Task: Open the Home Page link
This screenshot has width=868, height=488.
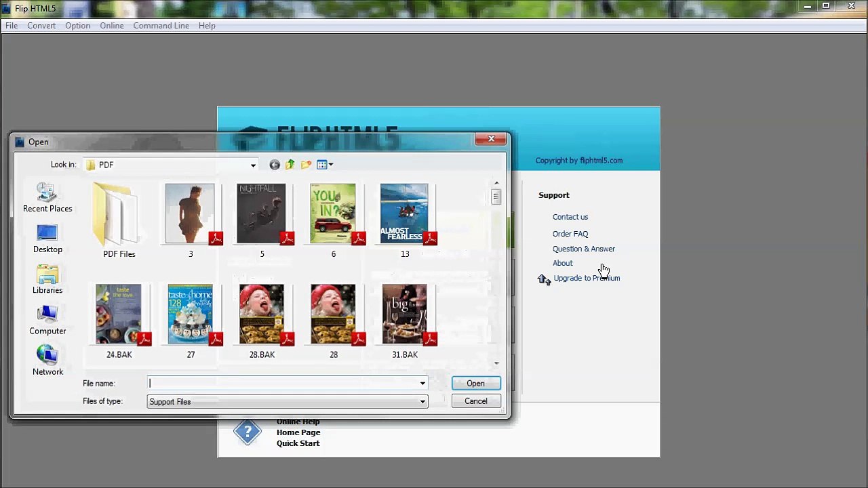Action: pyautogui.click(x=298, y=432)
